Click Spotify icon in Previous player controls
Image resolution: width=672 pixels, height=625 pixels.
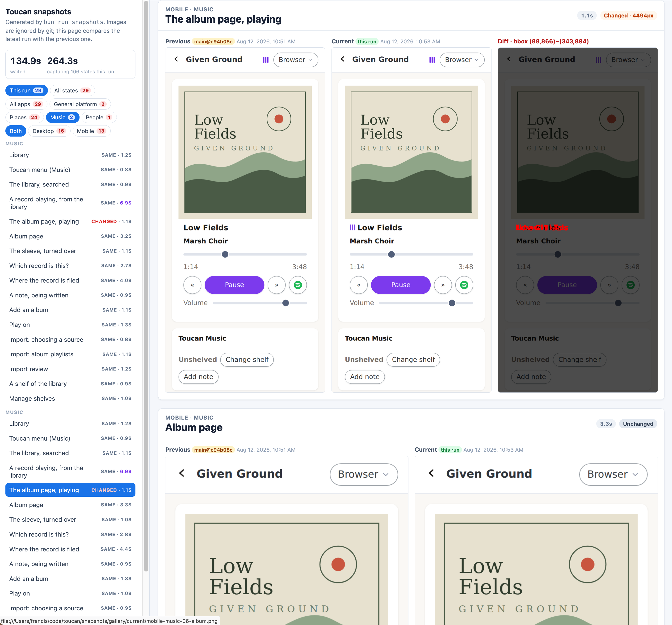click(298, 285)
